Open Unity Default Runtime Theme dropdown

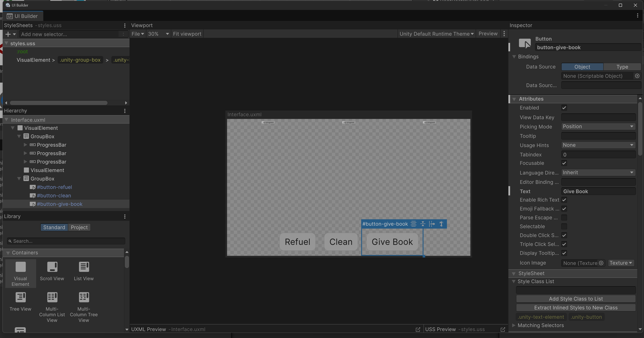[x=437, y=34]
